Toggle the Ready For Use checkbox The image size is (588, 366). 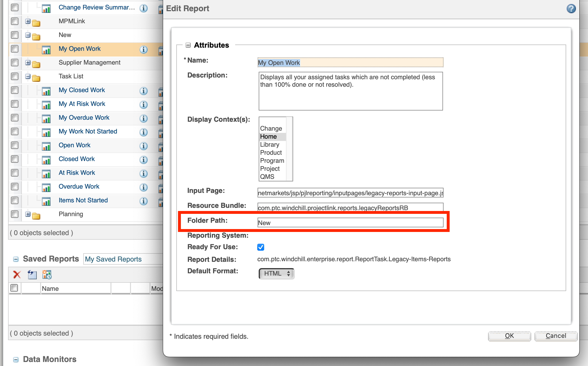tap(261, 247)
